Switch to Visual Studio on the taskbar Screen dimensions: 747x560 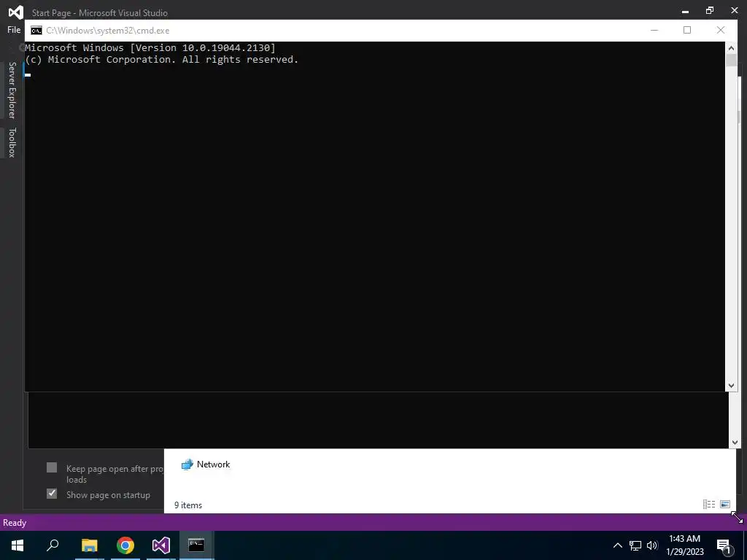pos(161,545)
